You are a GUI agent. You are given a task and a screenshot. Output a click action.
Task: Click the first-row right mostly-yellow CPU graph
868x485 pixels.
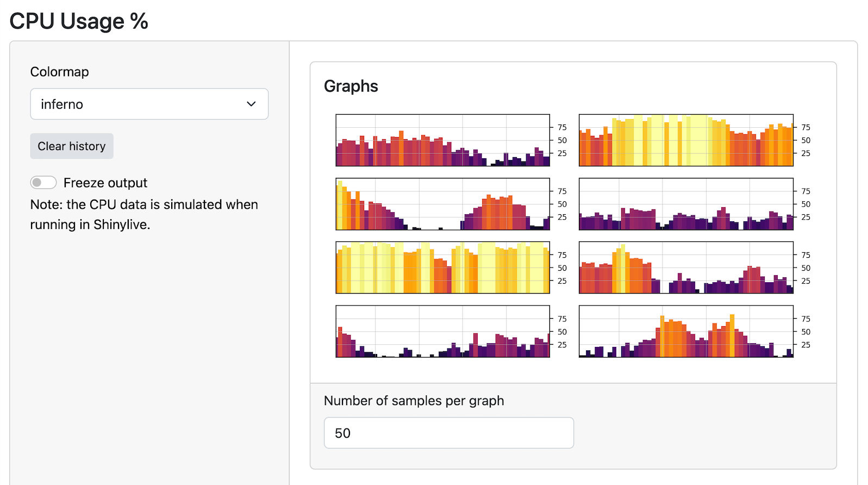pyautogui.click(x=686, y=140)
